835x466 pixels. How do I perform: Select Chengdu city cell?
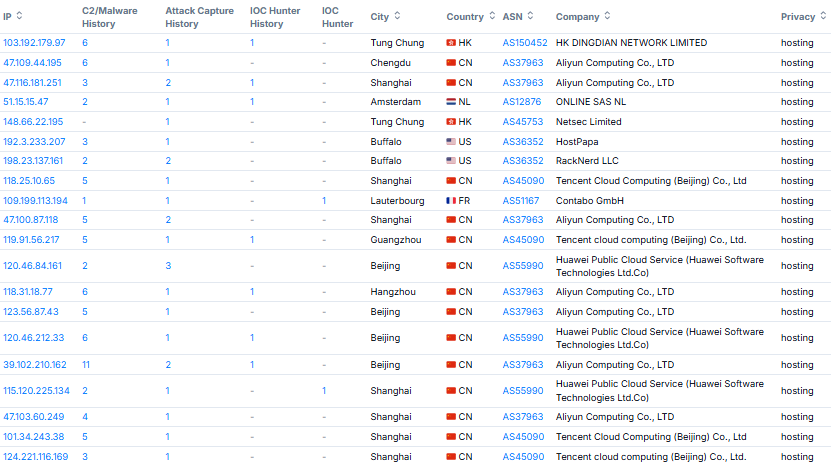click(390, 63)
